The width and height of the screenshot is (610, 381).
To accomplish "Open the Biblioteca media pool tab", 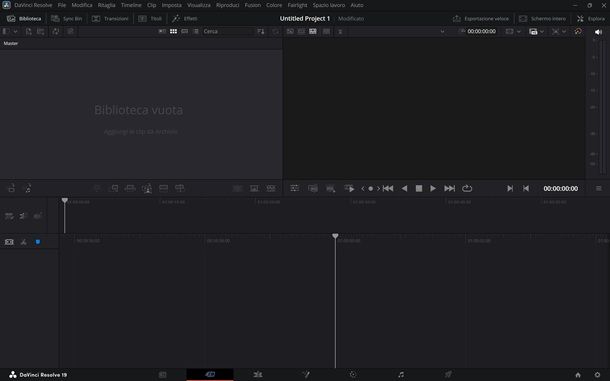I will point(24,19).
